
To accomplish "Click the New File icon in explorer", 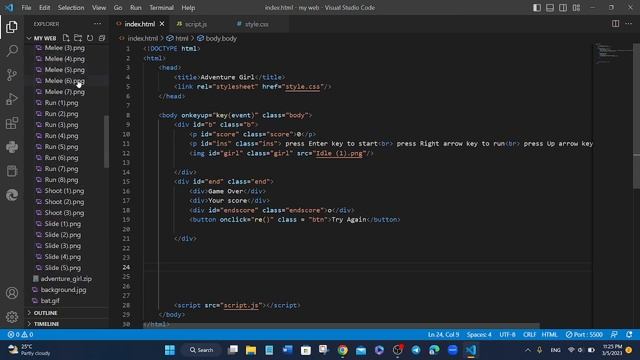I will tap(66, 38).
